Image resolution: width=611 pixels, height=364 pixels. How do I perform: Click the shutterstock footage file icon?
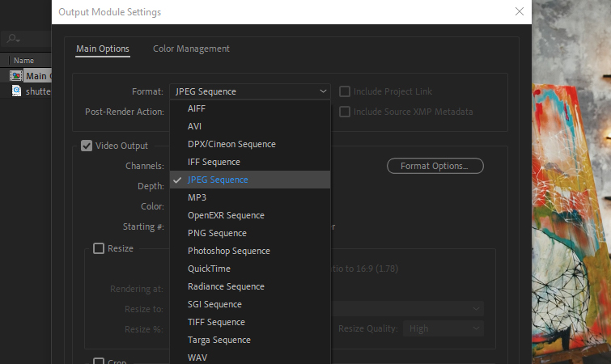[x=16, y=91]
